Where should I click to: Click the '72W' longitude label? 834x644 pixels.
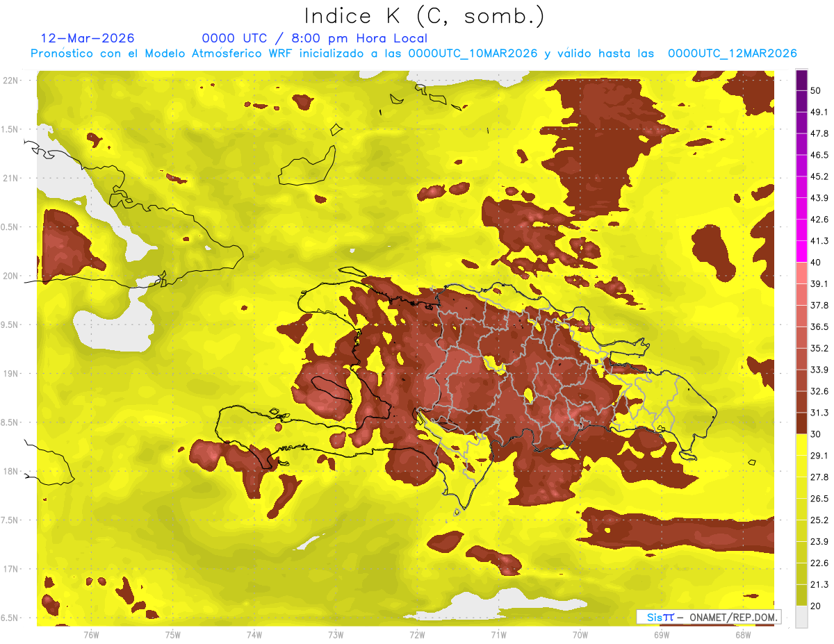point(417,634)
